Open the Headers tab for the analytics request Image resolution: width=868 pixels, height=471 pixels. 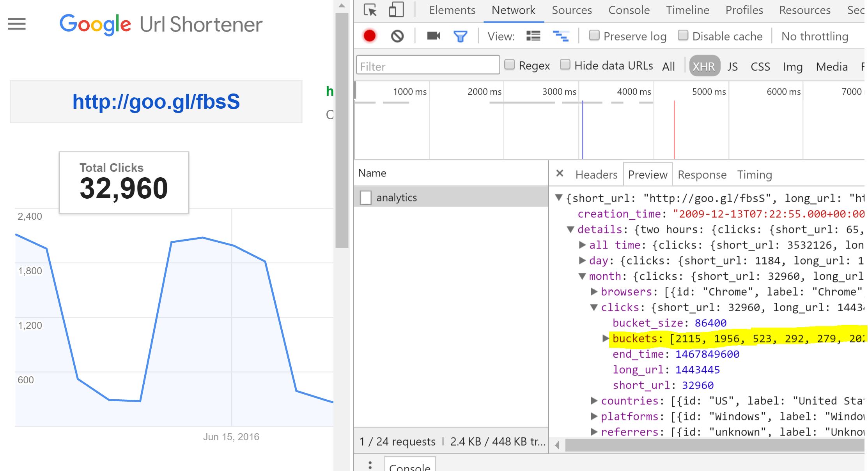tap(596, 175)
